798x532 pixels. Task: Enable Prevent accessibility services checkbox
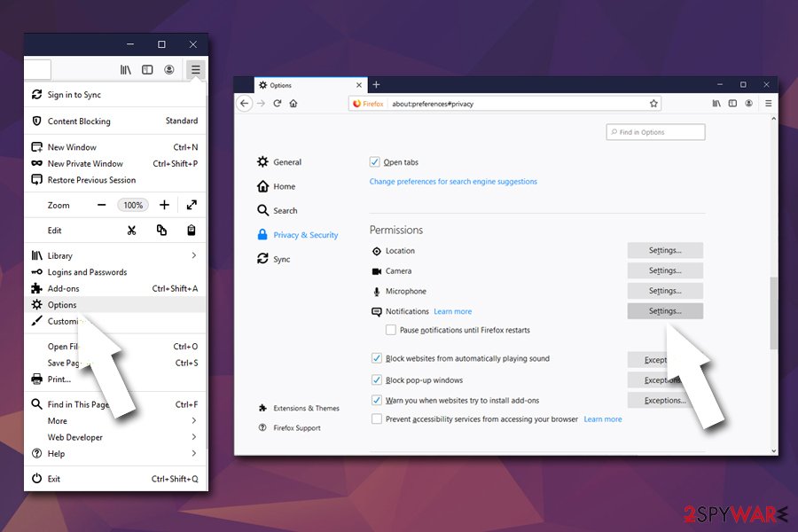tap(377, 419)
